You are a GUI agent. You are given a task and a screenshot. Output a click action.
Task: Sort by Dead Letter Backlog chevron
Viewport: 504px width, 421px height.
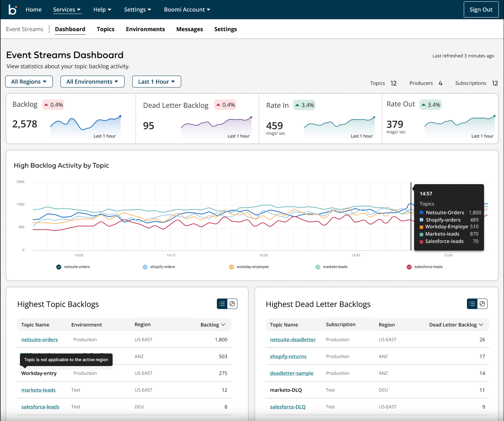[481, 325]
